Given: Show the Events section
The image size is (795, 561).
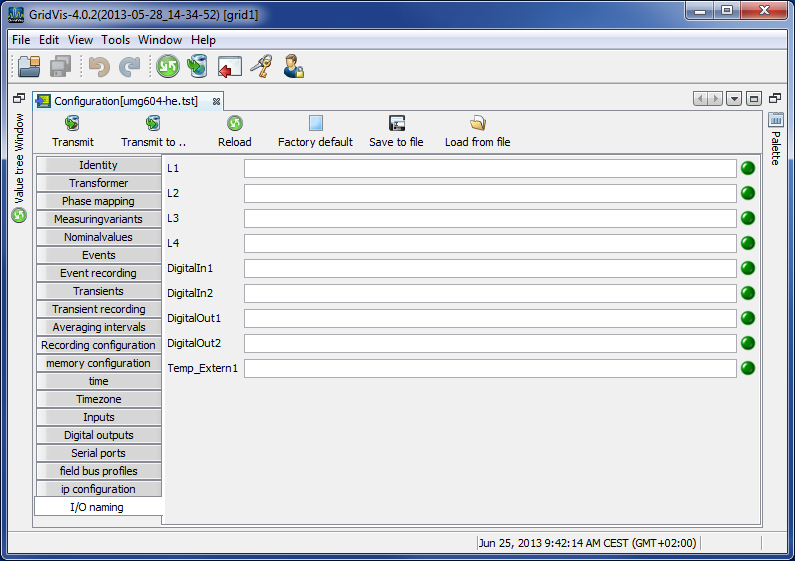Looking at the screenshot, I should [98, 255].
